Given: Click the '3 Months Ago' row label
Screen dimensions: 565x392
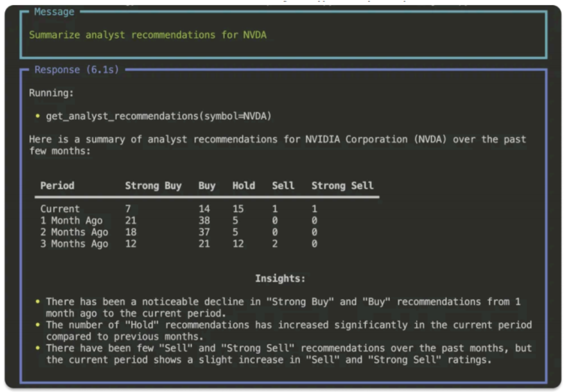Looking at the screenshot, I should pos(74,243).
